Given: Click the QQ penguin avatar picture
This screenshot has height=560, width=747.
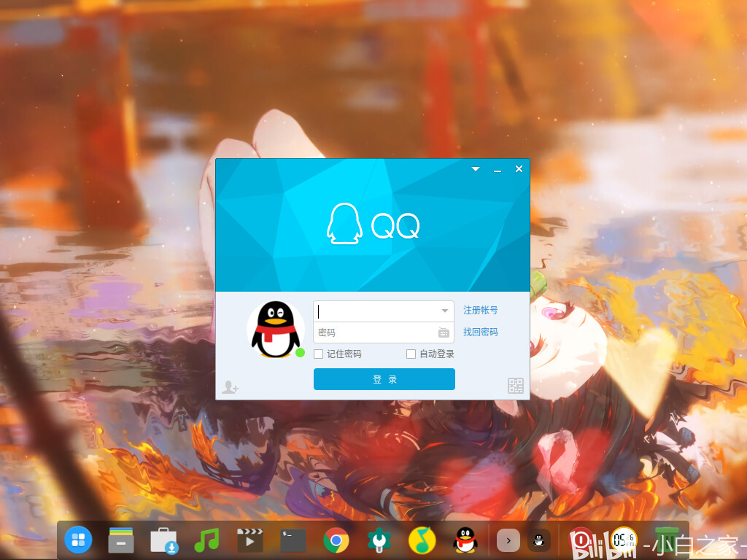Looking at the screenshot, I should (276, 330).
